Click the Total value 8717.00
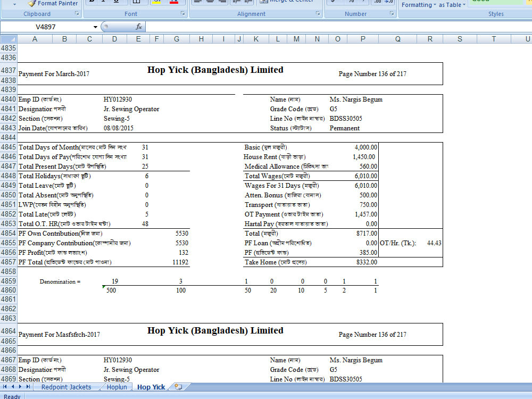The image size is (532, 399). pyautogui.click(x=367, y=234)
